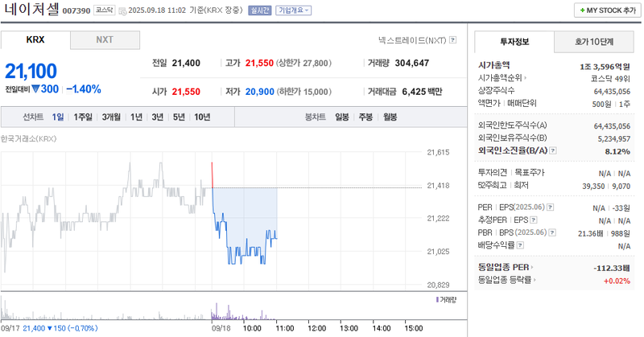Click the 실시간 button
This screenshot has width=644, height=337.
pyautogui.click(x=259, y=10)
